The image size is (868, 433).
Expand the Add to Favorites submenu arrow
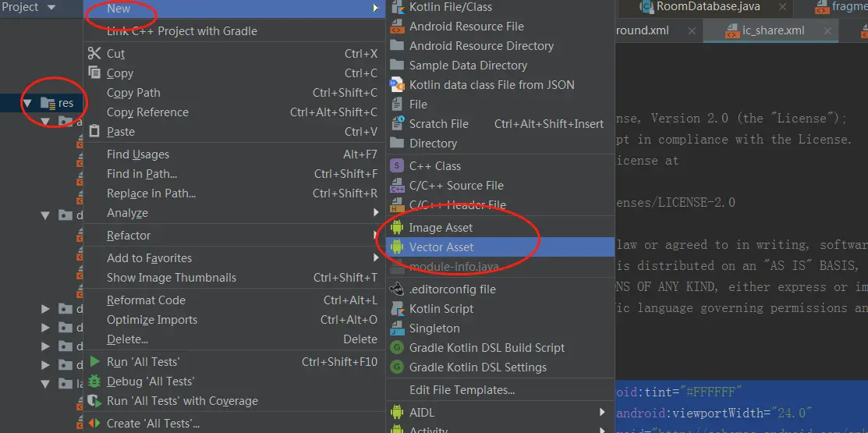click(x=376, y=258)
